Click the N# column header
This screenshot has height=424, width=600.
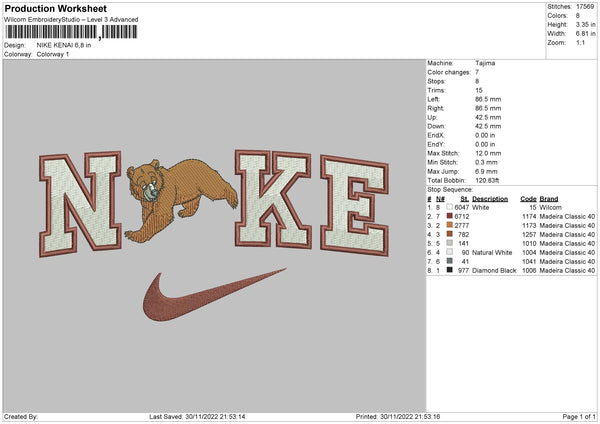pyautogui.click(x=440, y=199)
